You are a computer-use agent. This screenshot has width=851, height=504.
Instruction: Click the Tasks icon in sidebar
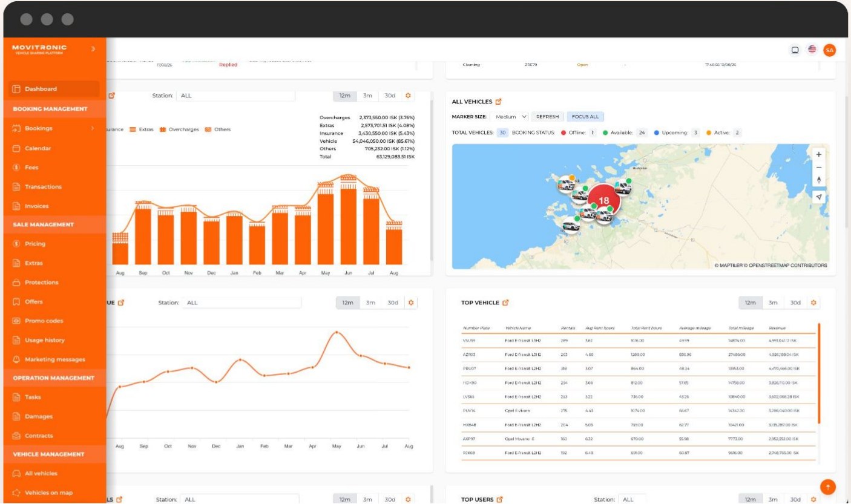pos(16,398)
